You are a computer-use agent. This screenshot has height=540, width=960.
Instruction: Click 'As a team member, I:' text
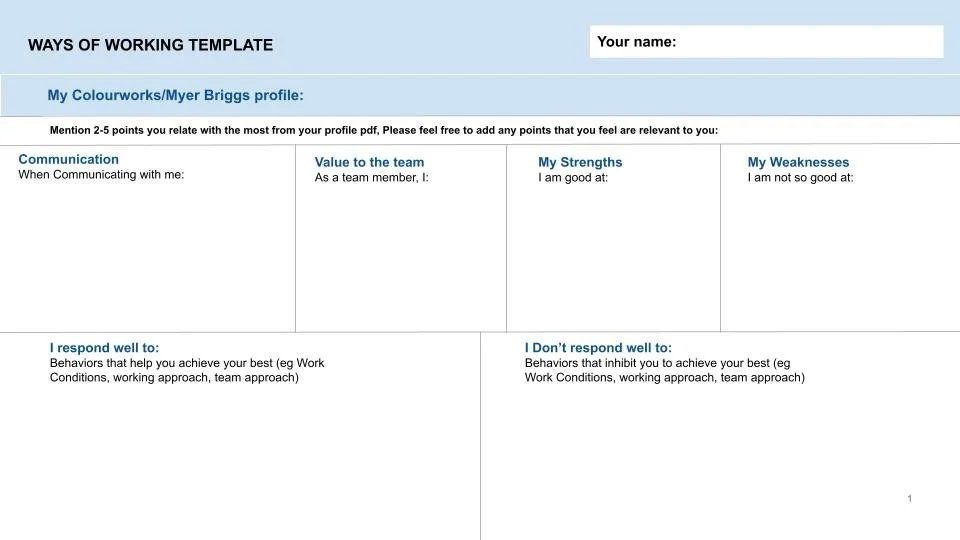[372, 178]
